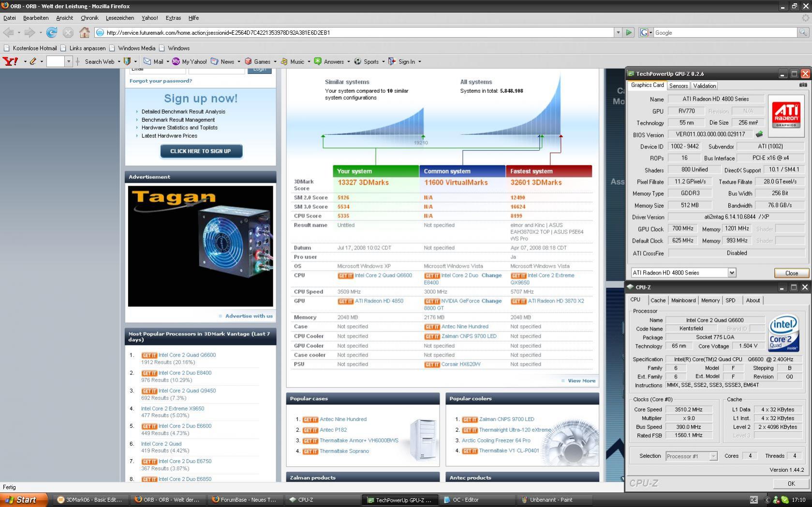The height and width of the screenshot is (507, 812).
Task: Open the GPU-Z graphics card selector dropdown
Action: point(732,273)
